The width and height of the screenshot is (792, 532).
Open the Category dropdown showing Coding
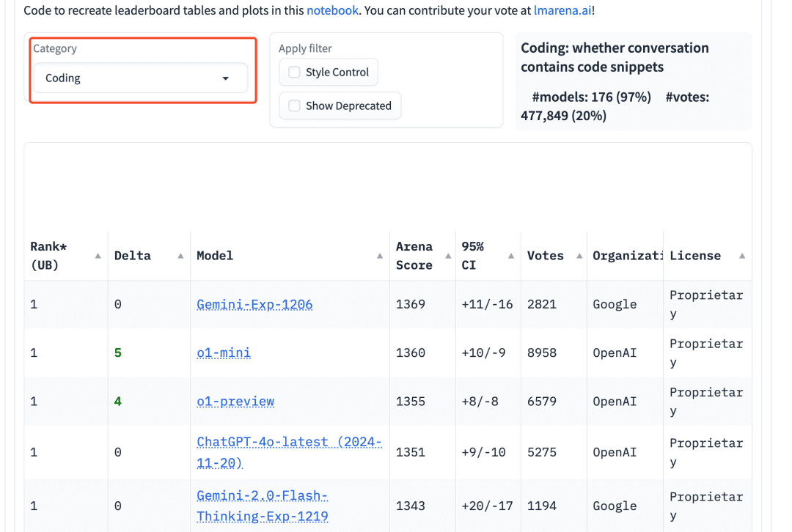(140, 78)
